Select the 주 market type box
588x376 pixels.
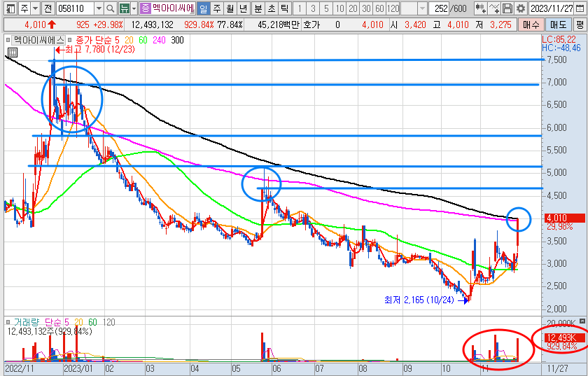pos(24,8)
